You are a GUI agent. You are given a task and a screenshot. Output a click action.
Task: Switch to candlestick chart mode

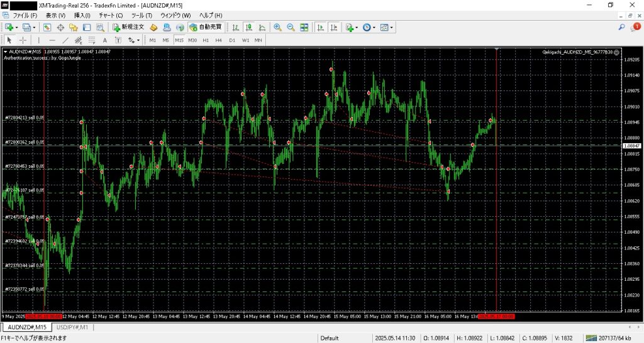pos(249,27)
